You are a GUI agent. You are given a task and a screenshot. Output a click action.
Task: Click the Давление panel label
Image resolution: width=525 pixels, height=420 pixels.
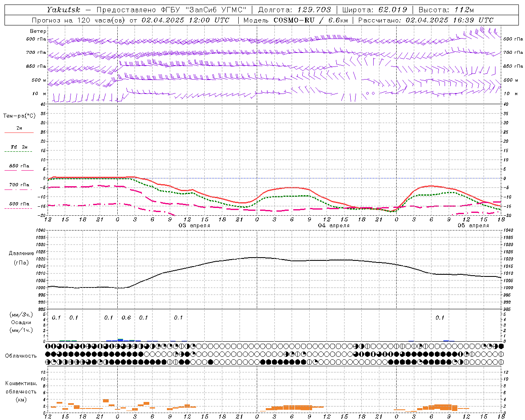[21, 253]
